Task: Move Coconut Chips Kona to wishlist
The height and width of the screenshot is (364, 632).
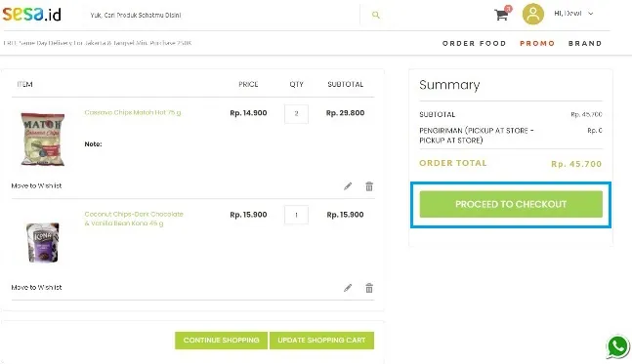Action: 36,287
